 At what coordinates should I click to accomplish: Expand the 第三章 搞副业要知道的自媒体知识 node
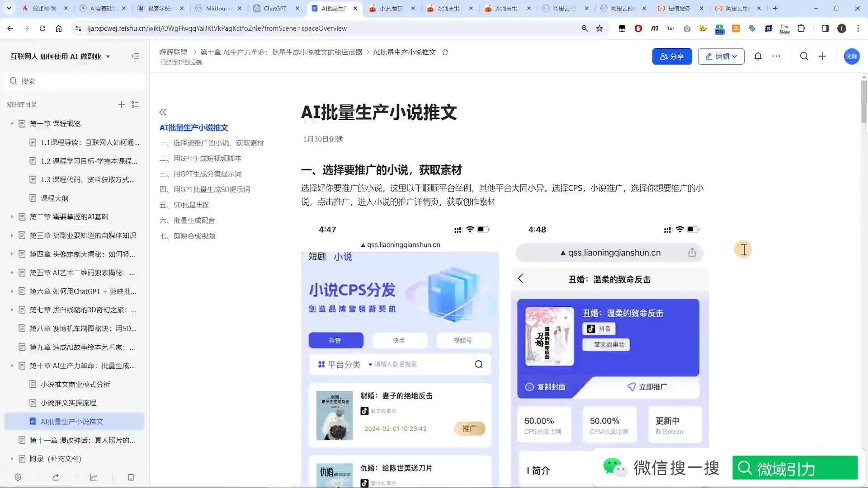click(12, 235)
